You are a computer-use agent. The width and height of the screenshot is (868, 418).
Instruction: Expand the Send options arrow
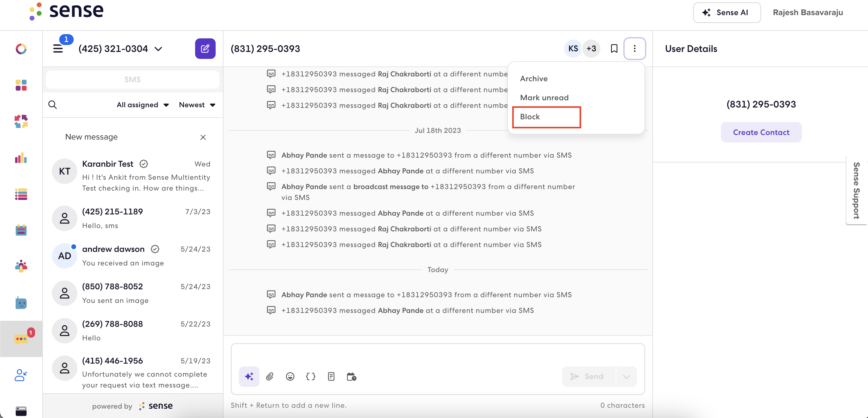pyautogui.click(x=626, y=376)
